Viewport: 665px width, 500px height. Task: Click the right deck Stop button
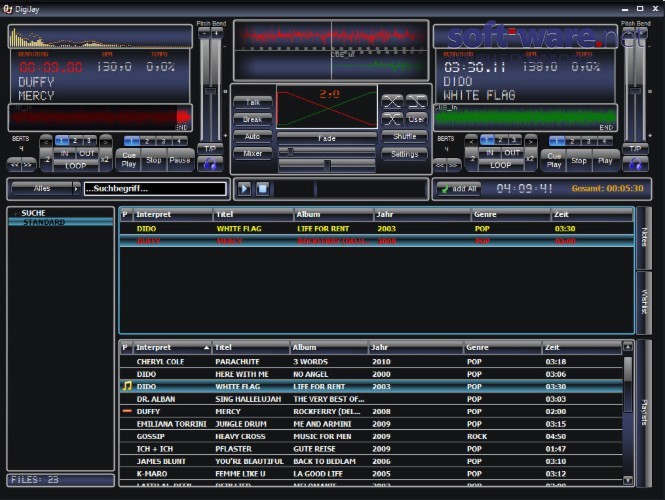pyautogui.click(x=579, y=161)
